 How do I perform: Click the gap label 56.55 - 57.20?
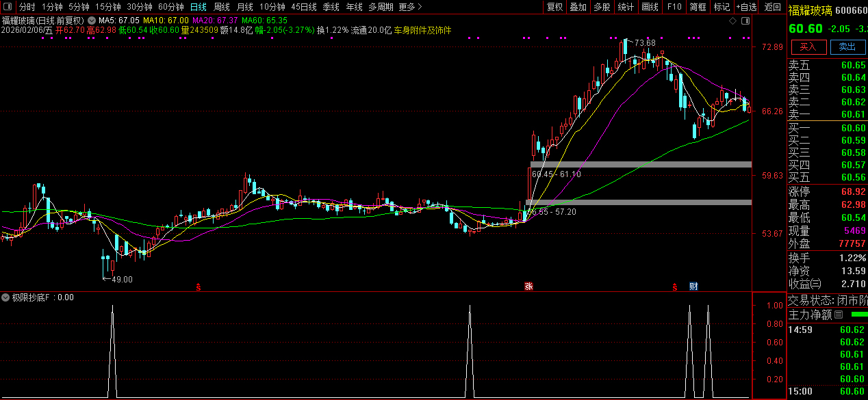[552, 212]
